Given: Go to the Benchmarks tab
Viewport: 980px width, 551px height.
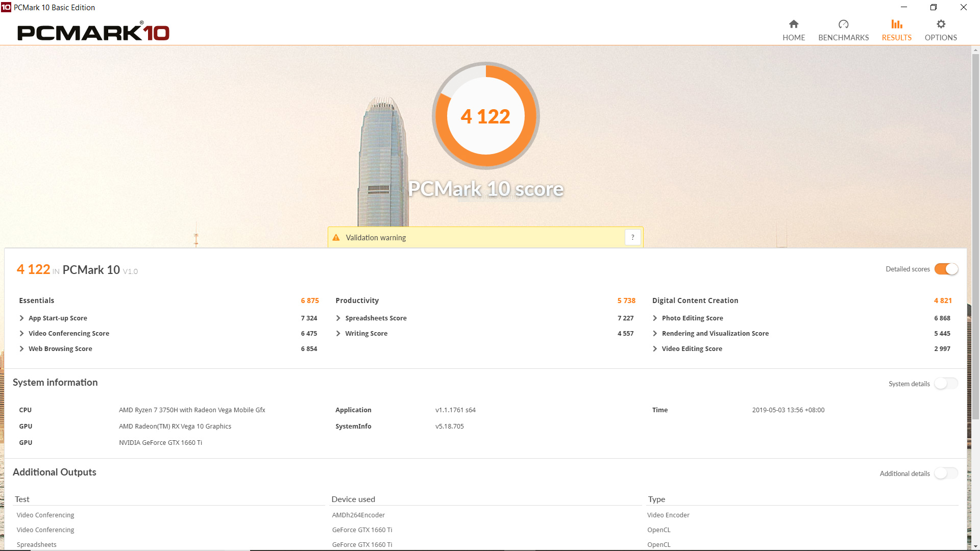Looking at the screenshot, I should click(843, 31).
